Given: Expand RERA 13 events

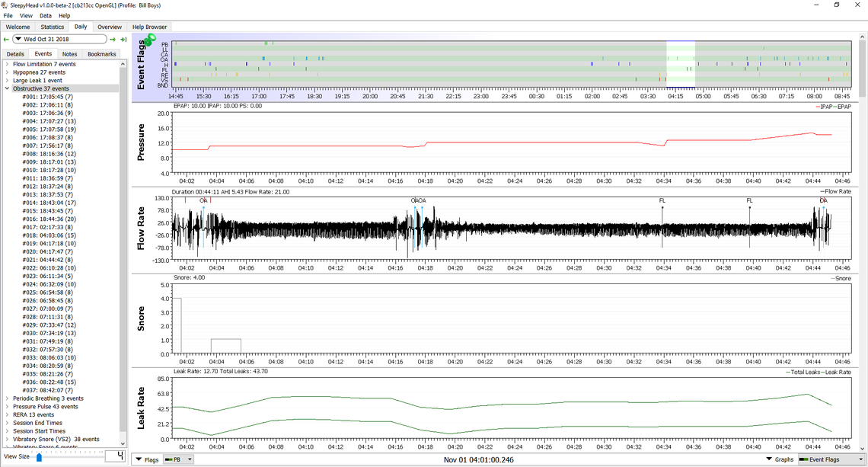Looking at the screenshot, I should pyautogui.click(x=7, y=414).
